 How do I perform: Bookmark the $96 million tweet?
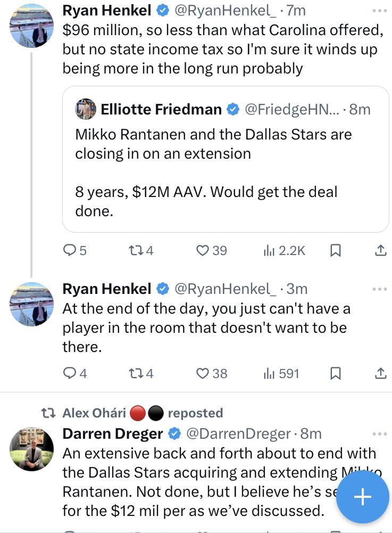tap(336, 250)
